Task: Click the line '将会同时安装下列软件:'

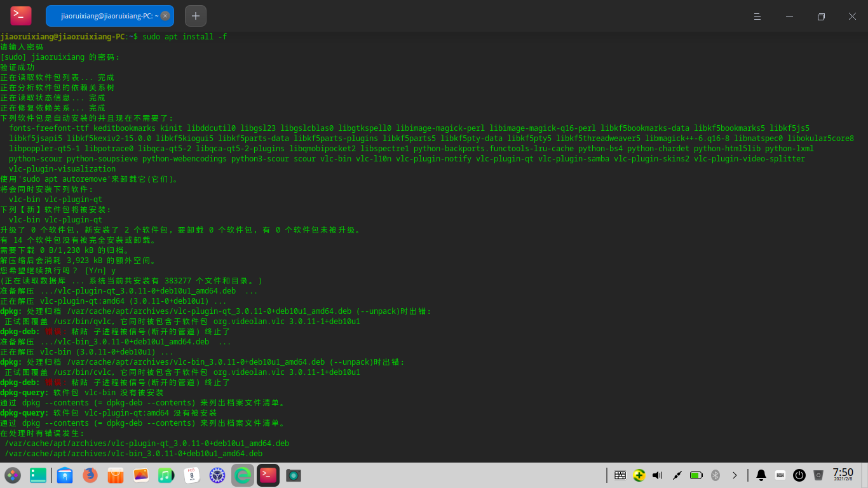Action: [46, 189]
